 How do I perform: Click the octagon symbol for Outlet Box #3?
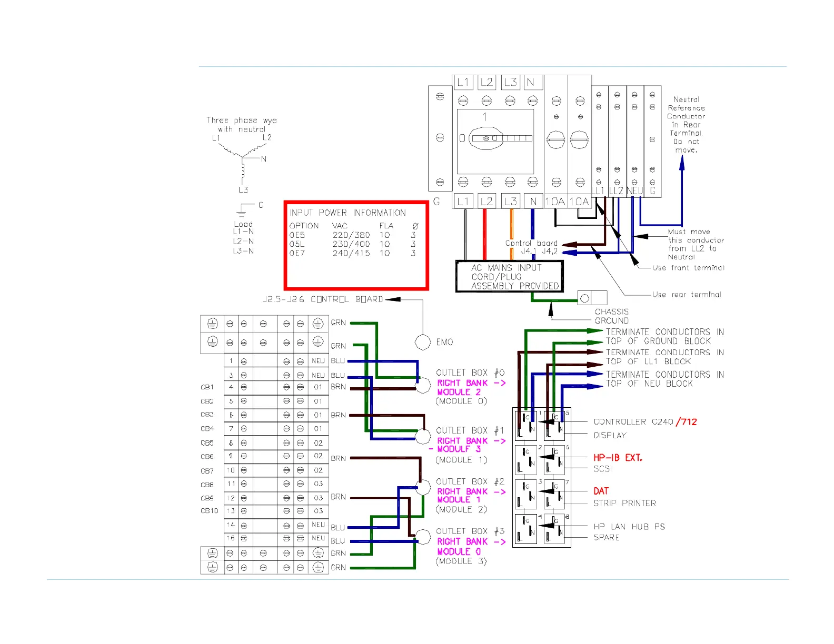[x=423, y=537]
